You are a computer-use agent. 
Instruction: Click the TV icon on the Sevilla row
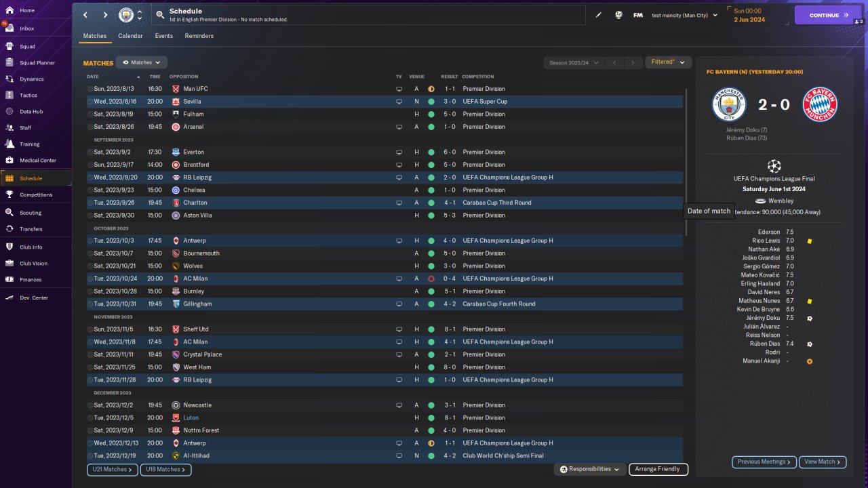[x=399, y=102]
